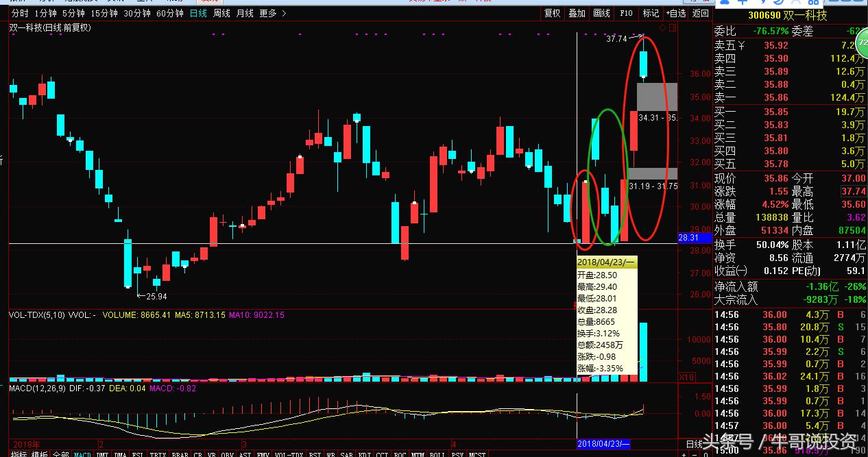
Task: Click the 返回 back button
Action: coord(701,14)
